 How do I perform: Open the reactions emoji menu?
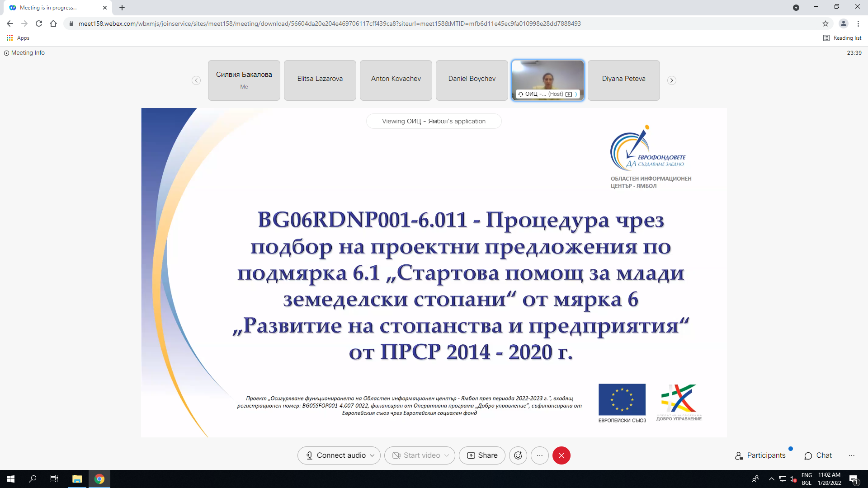[518, 455]
